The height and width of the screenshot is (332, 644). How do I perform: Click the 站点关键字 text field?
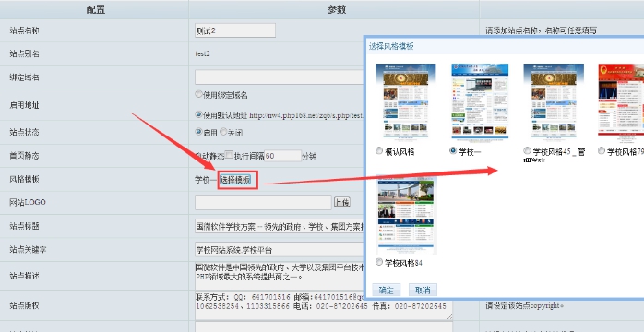pyautogui.click(x=280, y=250)
